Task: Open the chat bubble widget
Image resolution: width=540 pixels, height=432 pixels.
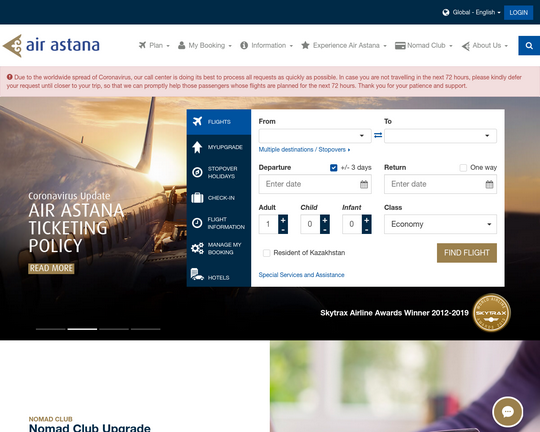Action: 508,412
